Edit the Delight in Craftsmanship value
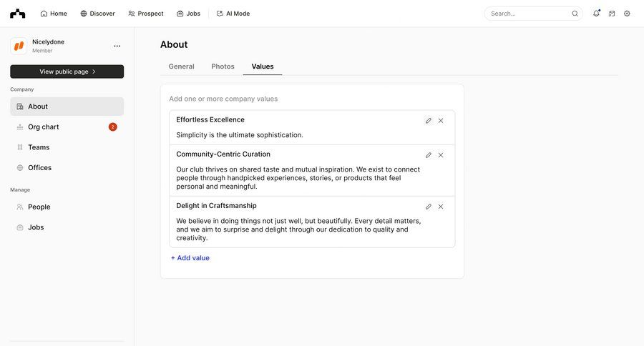This screenshot has height=346, width=644. (429, 207)
